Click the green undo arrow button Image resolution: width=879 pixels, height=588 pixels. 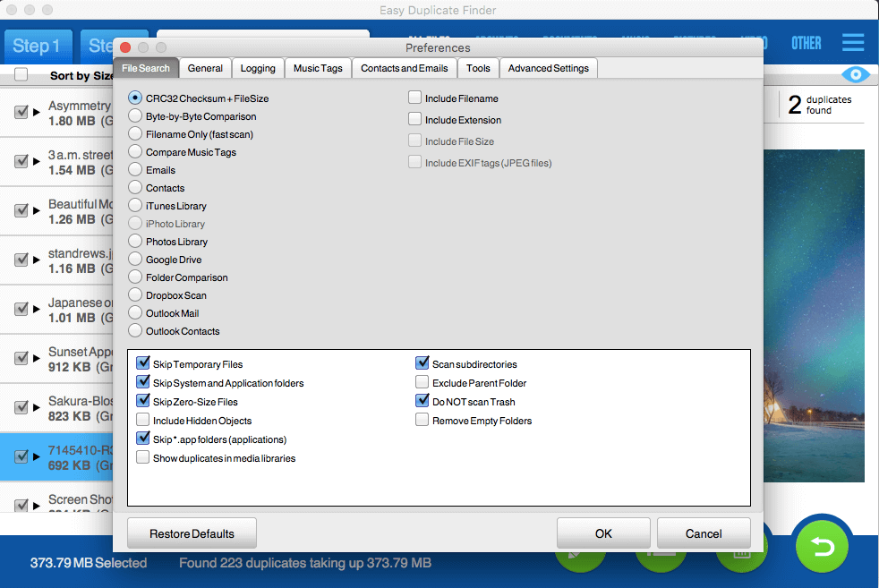tap(822, 547)
